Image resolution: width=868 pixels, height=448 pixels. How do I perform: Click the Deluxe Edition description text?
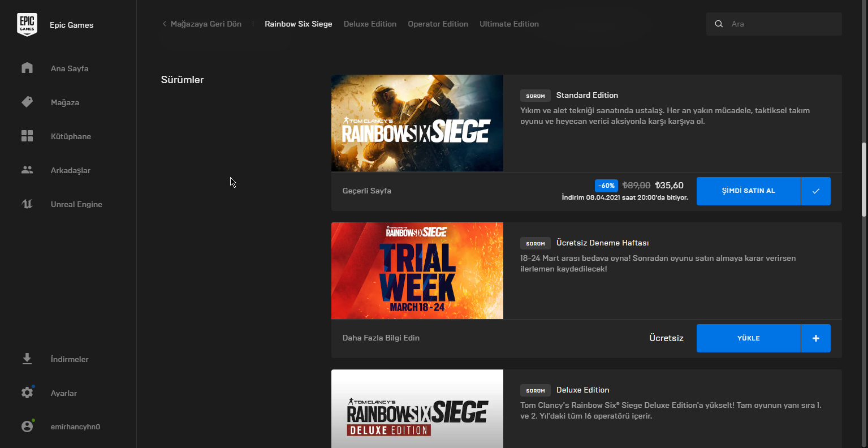671,411
